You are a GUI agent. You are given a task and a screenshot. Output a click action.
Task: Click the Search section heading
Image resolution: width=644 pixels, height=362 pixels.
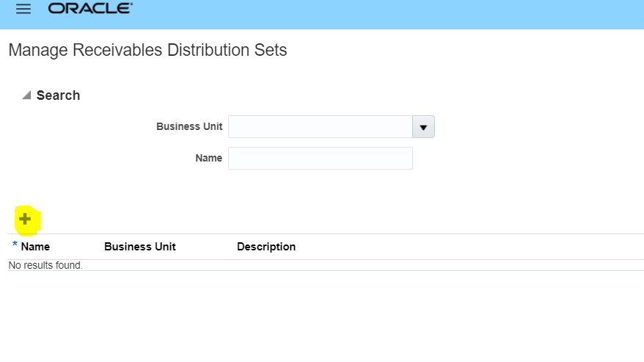tap(59, 95)
